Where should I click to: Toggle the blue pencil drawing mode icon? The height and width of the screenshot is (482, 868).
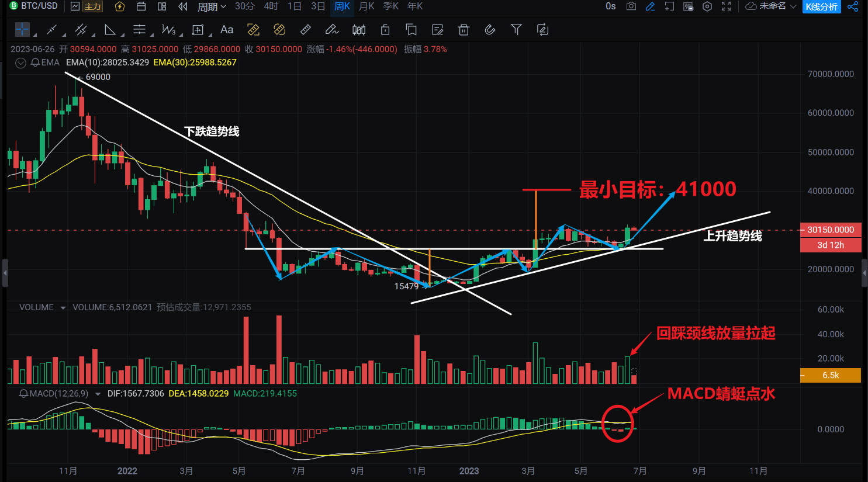click(x=650, y=6)
